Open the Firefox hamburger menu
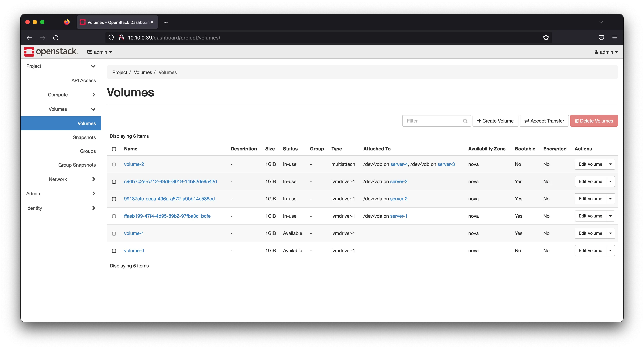This screenshot has width=644, height=349. [614, 37]
